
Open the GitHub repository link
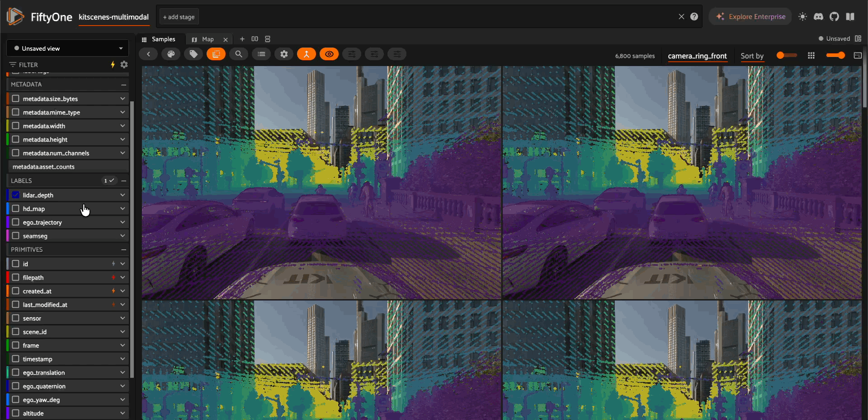click(x=834, y=17)
